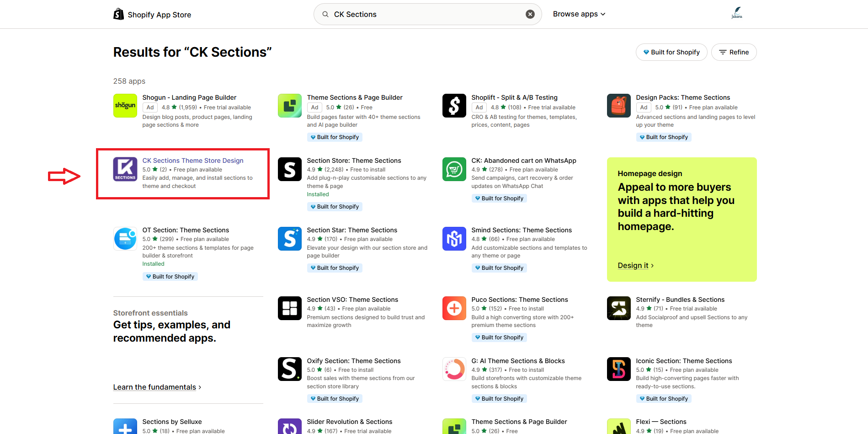Open CK Sections Theme Store Design link
This screenshot has width=868, height=434.
[192, 161]
